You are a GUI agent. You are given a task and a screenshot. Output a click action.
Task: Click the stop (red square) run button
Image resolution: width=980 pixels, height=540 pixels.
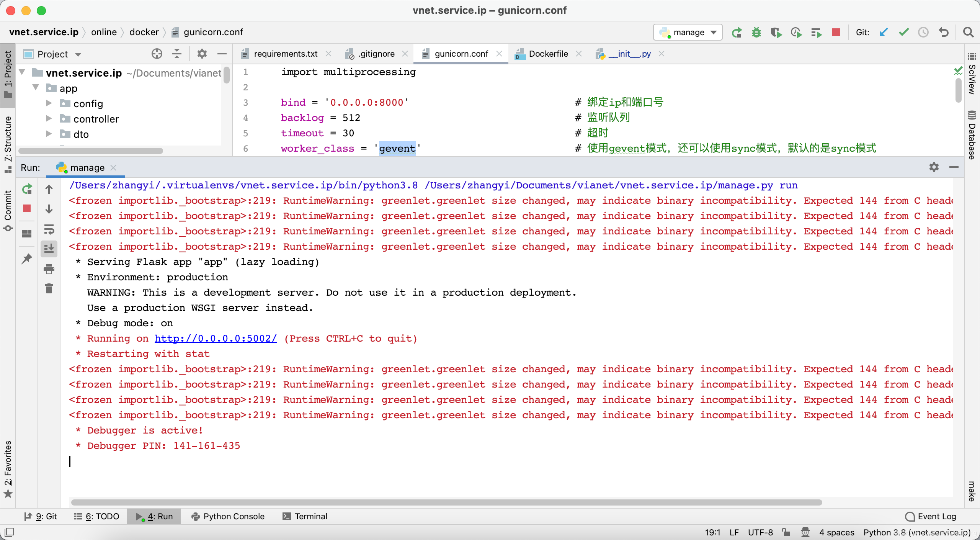(28, 209)
